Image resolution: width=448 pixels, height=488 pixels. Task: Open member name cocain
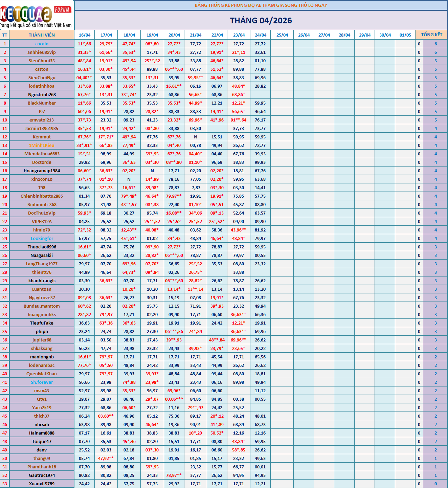(42, 44)
